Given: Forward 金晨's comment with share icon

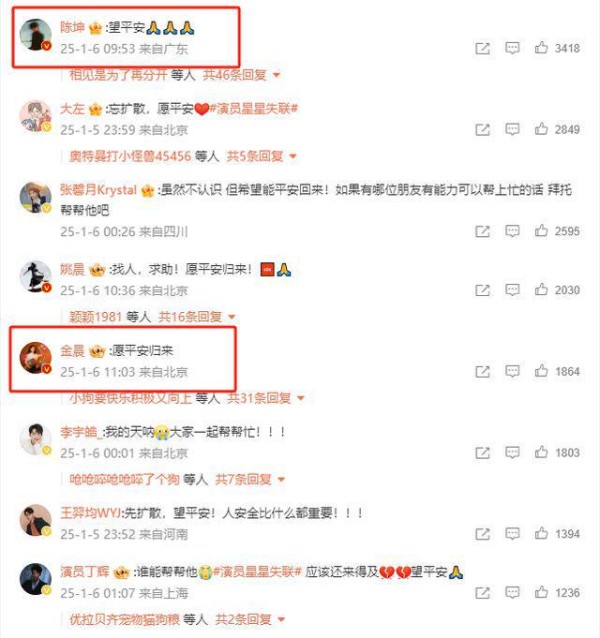Looking at the screenshot, I should 482,371.
